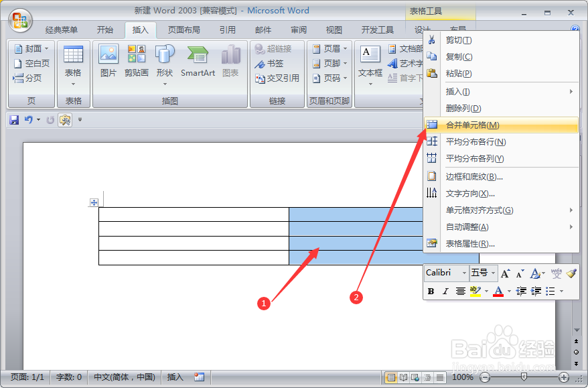Screen dimensions: 588x388
Task: Open the Calibri font name dropdown
Action: click(x=464, y=273)
